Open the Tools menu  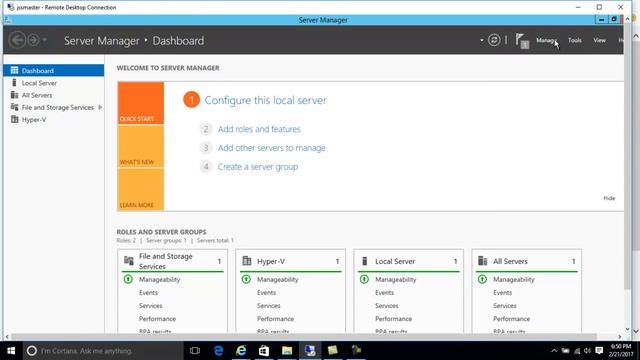[x=575, y=40]
